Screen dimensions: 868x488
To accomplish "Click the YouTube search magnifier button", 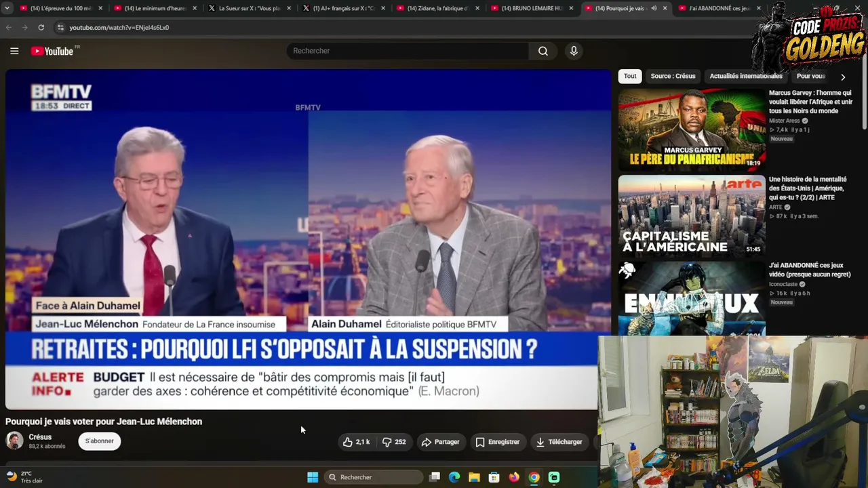I will tap(543, 51).
